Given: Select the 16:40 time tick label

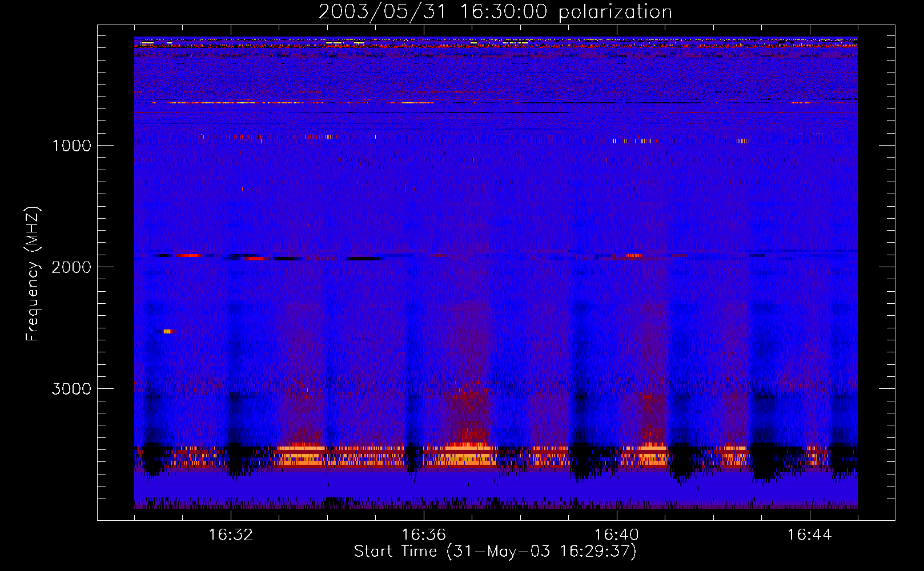Looking at the screenshot, I should [617, 535].
